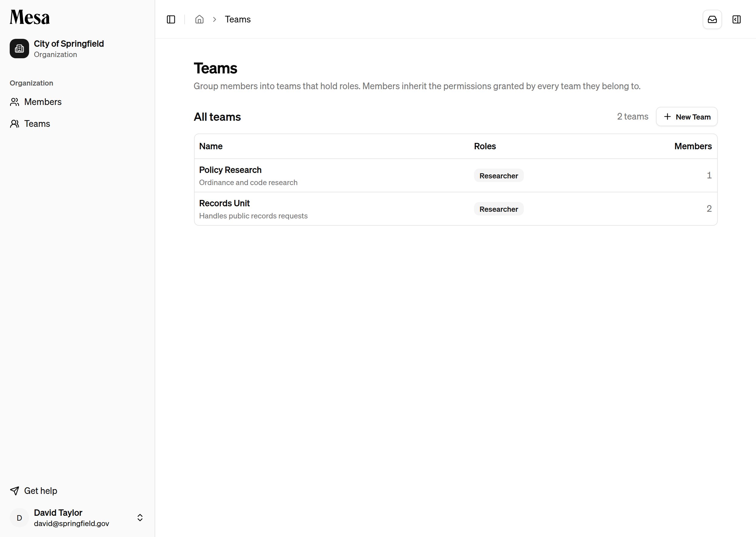The image size is (756, 537).
Task: Click david@springfield.gov email text
Action: click(71, 523)
